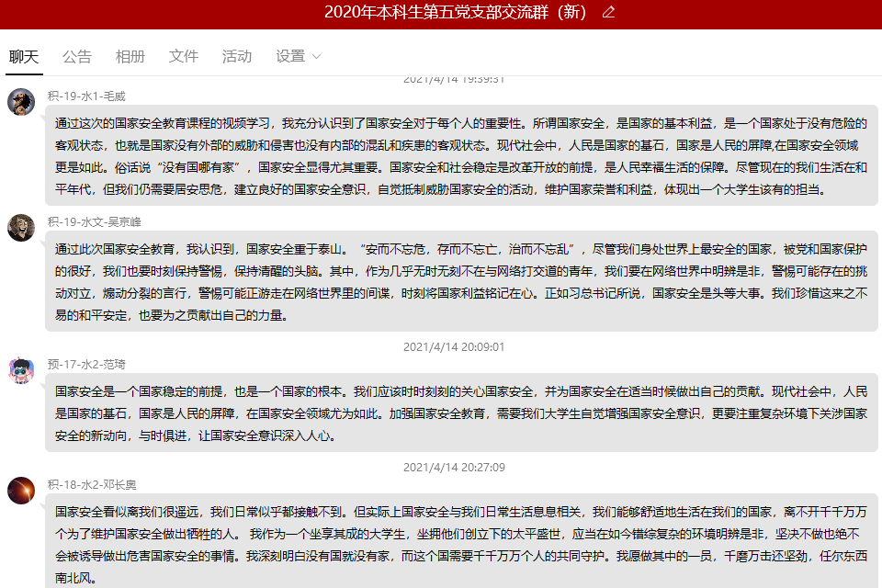Click the group title 2020年本科生第五党支部交流群
882x588 pixels.
[456, 12]
